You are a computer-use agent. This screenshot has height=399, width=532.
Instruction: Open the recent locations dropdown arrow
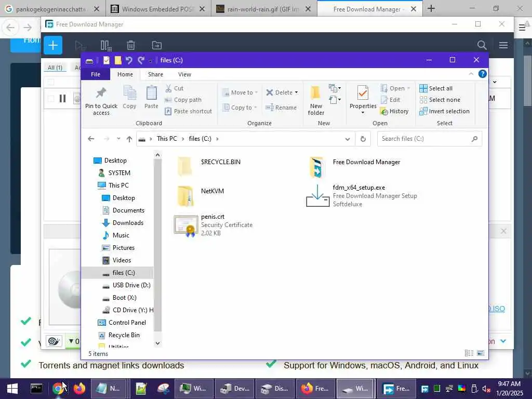(118, 138)
